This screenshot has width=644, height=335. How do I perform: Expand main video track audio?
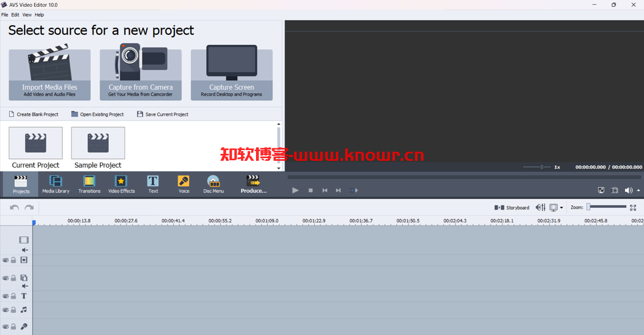click(25, 250)
